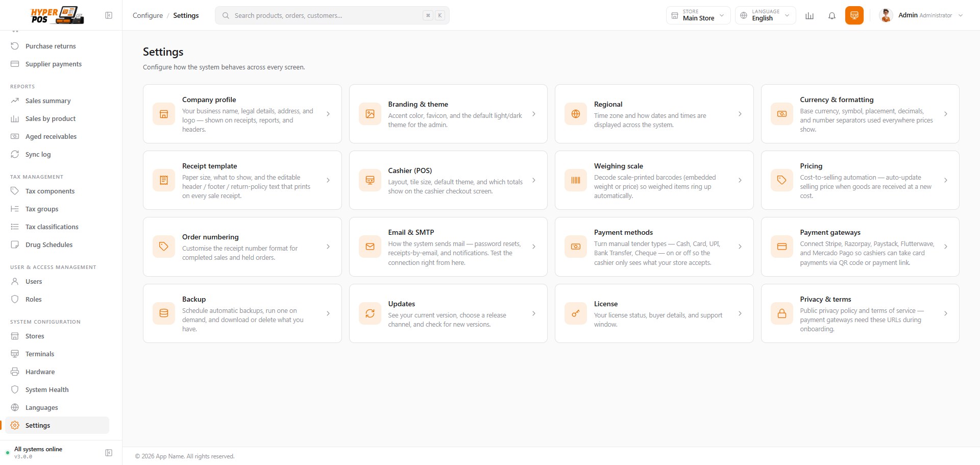This screenshot has height=465, width=980.
Task: Go to Sales summary report
Action: pyautogui.click(x=57, y=101)
